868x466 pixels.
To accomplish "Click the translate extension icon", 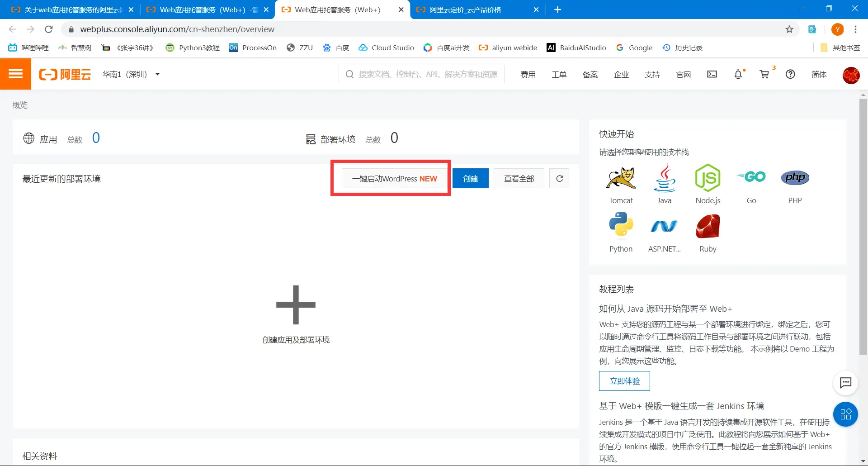I will point(812,29).
